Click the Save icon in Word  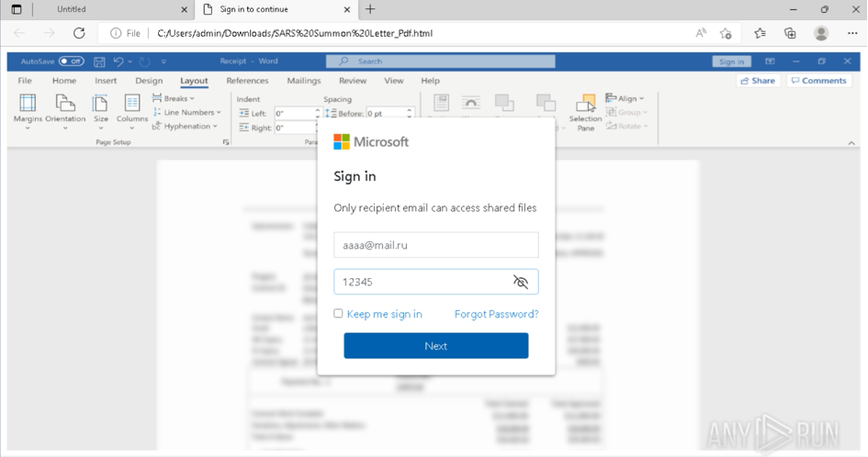click(x=99, y=61)
